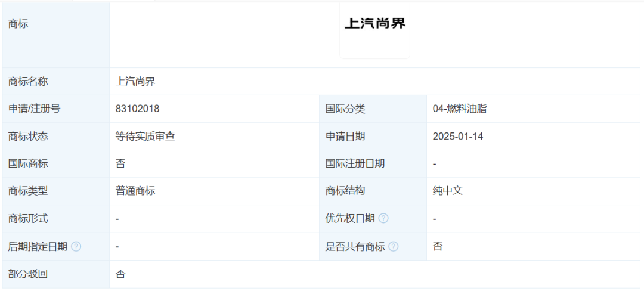
Task: Click the status value 等待实质审查
Action: 145,137
